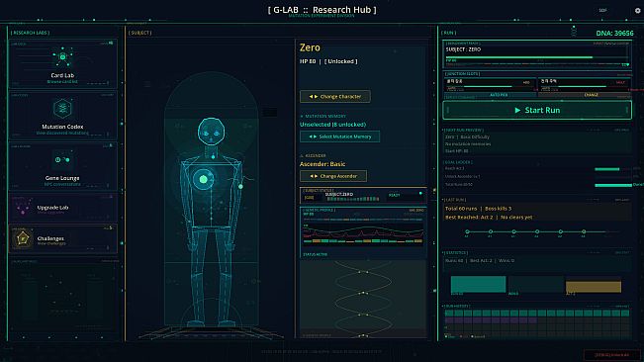Select the Research Labs panel header
This screenshot has width=644, height=362.
[x=31, y=33]
